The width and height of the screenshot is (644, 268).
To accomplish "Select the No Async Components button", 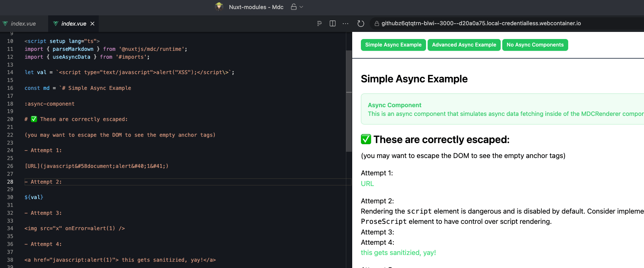I will [535, 45].
